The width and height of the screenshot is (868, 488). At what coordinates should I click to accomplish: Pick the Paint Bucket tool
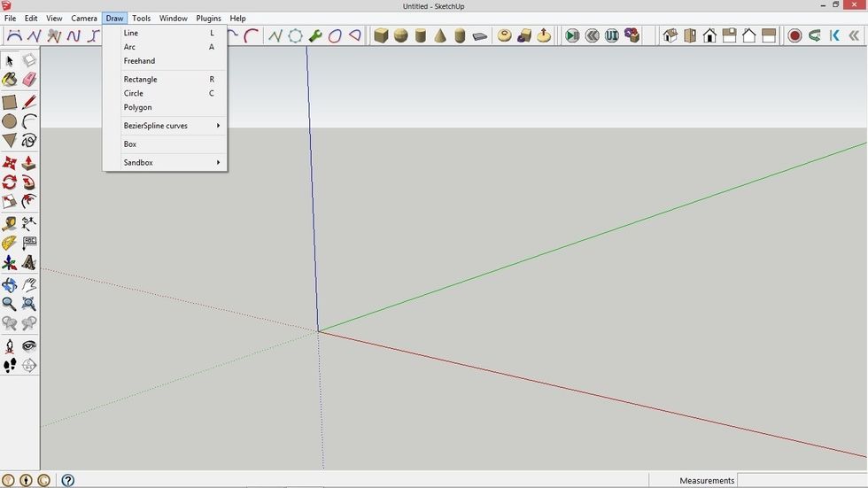10,80
